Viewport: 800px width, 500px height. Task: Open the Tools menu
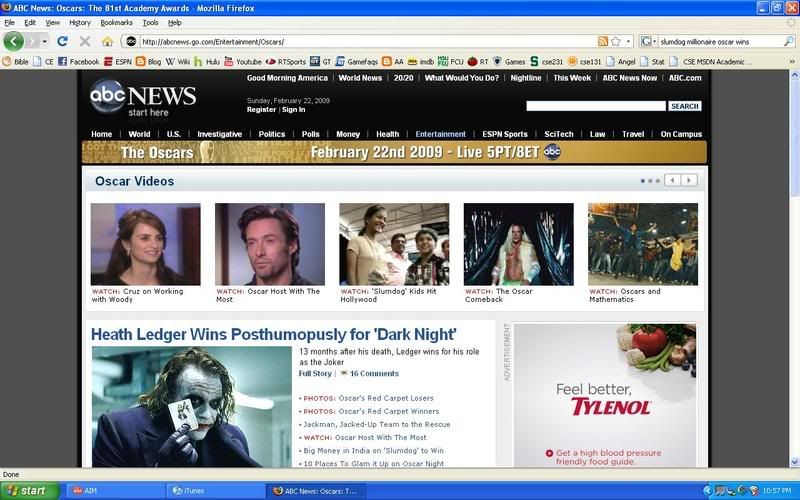pyautogui.click(x=151, y=22)
